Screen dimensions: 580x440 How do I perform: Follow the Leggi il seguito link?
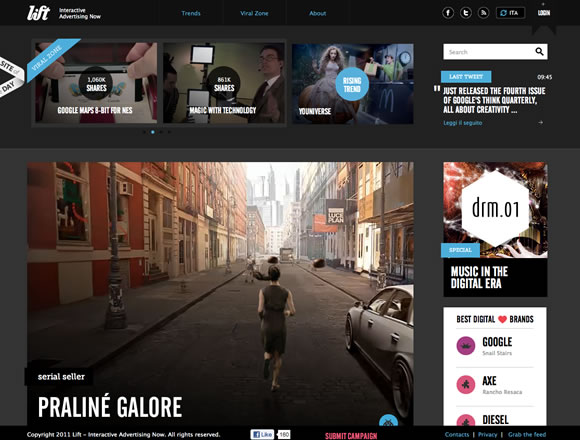(x=463, y=123)
